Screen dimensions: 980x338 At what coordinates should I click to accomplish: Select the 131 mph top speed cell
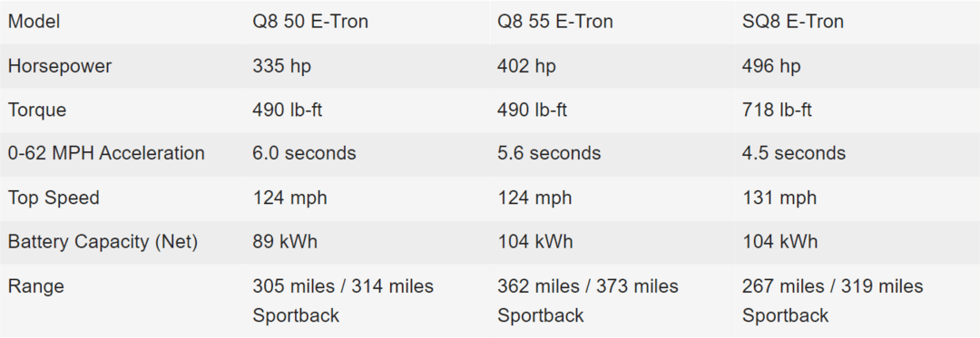(x=779, y=198)
